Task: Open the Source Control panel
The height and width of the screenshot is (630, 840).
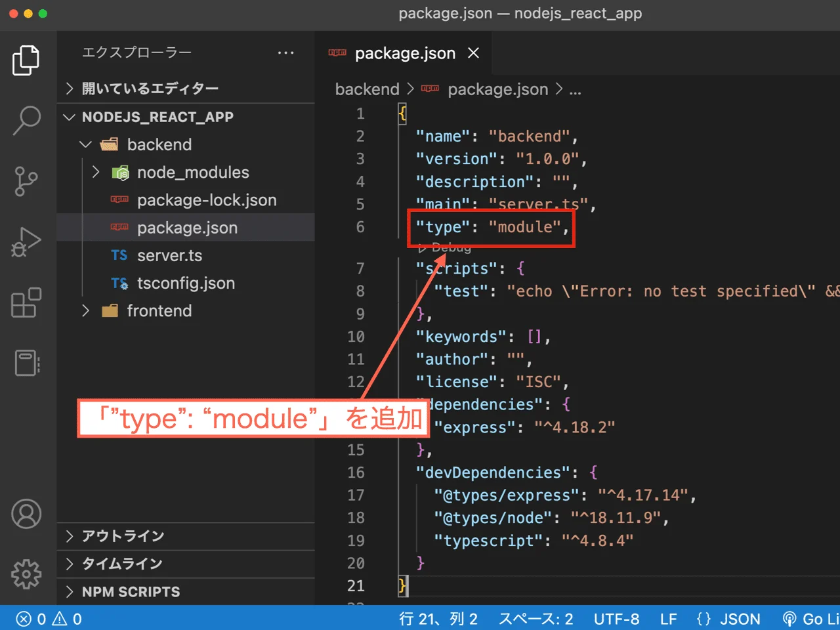Action: 26,181
